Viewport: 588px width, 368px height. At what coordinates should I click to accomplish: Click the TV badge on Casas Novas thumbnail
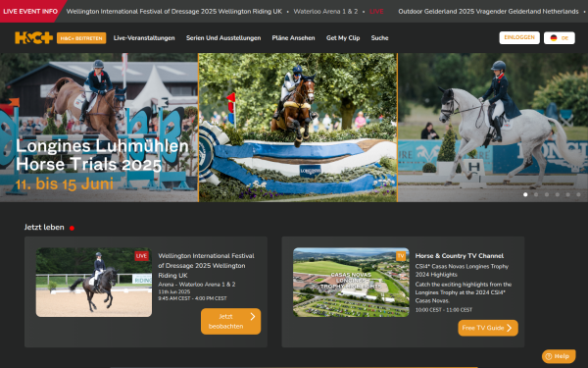click(x=401, y=256)
